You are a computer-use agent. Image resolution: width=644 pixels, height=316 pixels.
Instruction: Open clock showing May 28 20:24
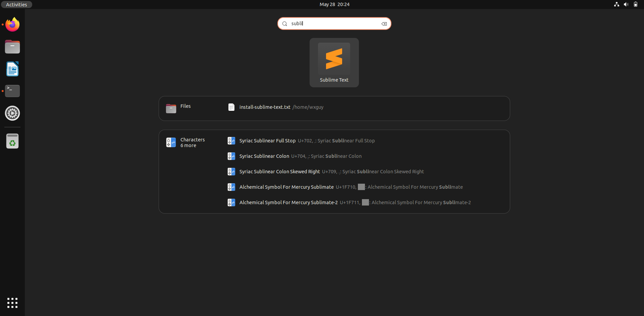tap(334, 4)
